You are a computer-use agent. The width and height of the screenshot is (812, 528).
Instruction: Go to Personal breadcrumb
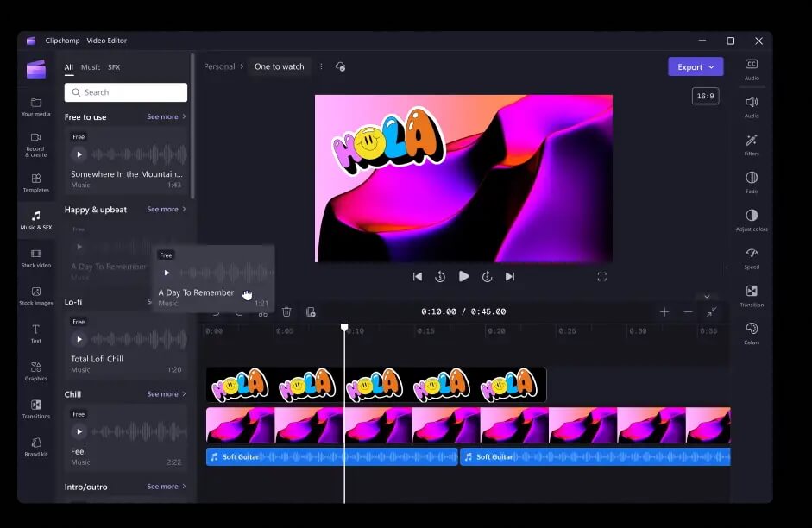[x=219, y=66]
